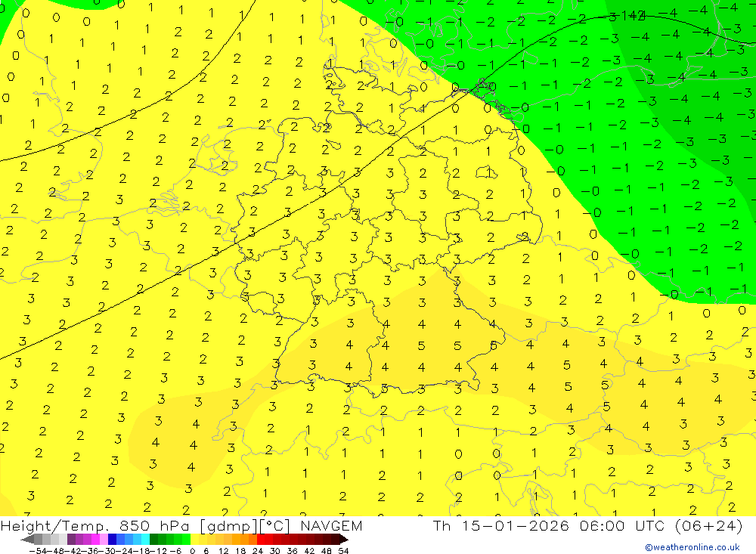Click the 'NAVGEM' model name in the title

[331, 525]
